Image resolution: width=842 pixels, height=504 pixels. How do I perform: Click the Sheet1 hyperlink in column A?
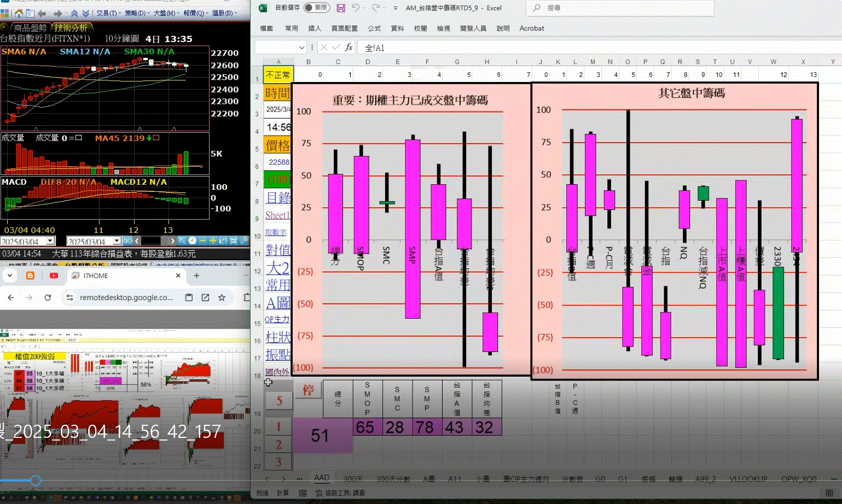pos(277,215)
